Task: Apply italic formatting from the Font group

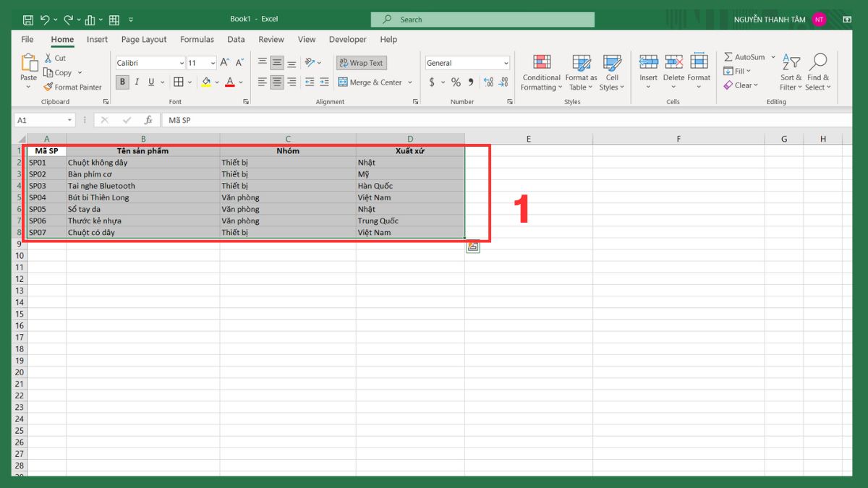Action: (x=136, y=82)
